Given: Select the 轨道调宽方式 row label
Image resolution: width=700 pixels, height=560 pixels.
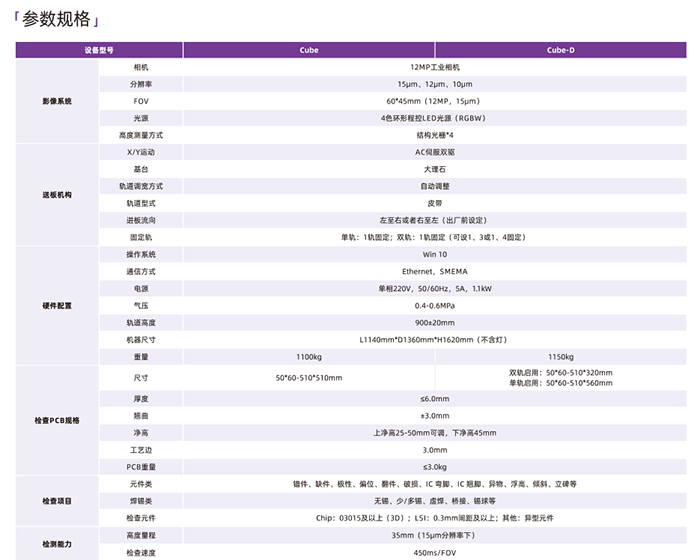Looking at the screenshot, I should pos(141,186).
